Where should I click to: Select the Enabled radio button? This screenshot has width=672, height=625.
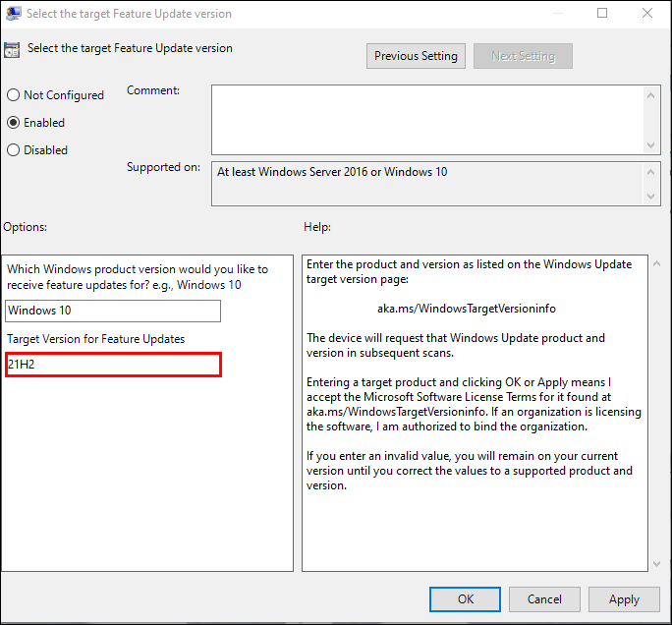click(14, 123)
